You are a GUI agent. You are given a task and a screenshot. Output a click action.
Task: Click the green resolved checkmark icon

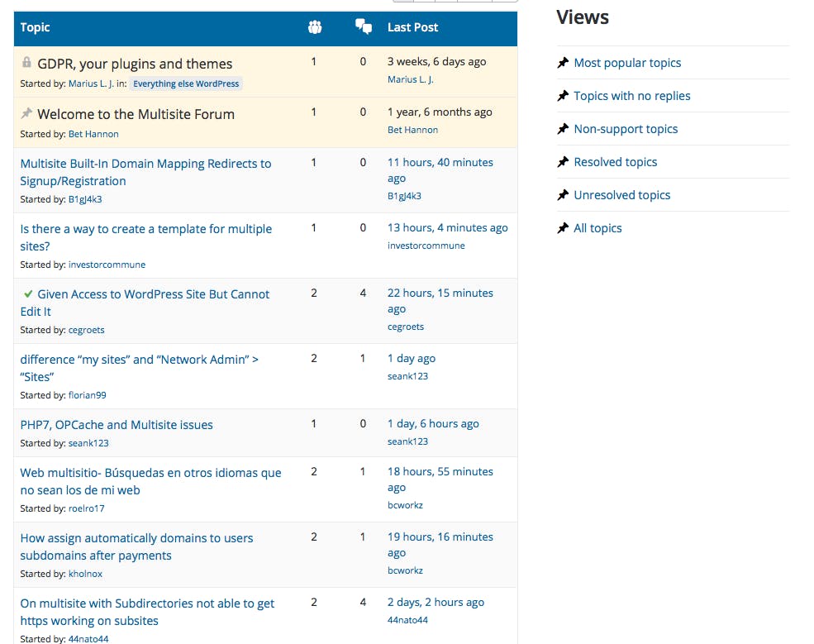(x=28, y=293)
